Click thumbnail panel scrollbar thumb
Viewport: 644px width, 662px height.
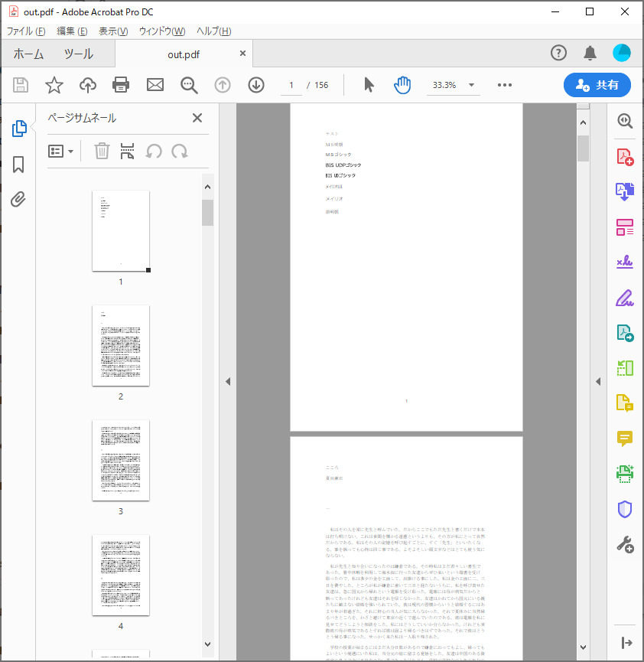click(207, 213)
